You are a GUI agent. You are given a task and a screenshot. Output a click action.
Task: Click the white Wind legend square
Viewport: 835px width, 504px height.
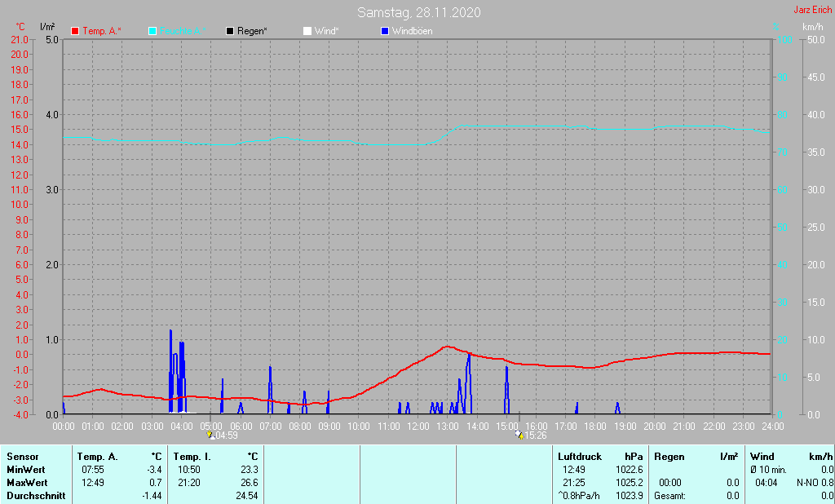pos(307,31)
